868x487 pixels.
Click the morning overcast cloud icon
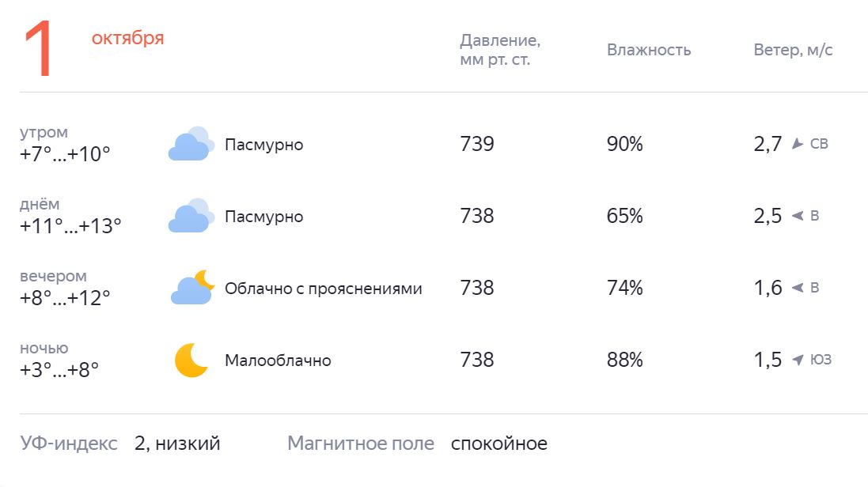[191, 144]
